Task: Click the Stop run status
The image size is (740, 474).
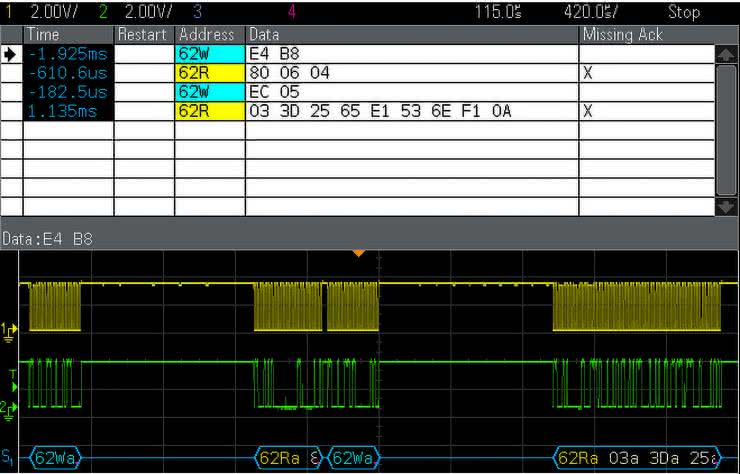Action: point(683,12)
